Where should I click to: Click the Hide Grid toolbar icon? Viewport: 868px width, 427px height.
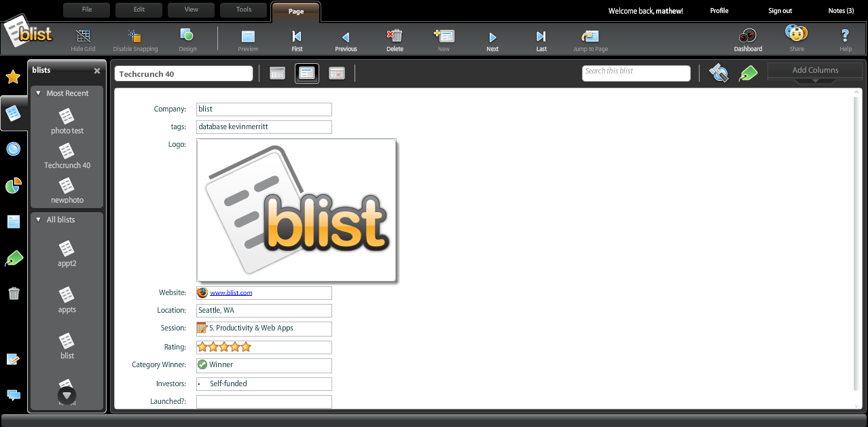[83, 36]
